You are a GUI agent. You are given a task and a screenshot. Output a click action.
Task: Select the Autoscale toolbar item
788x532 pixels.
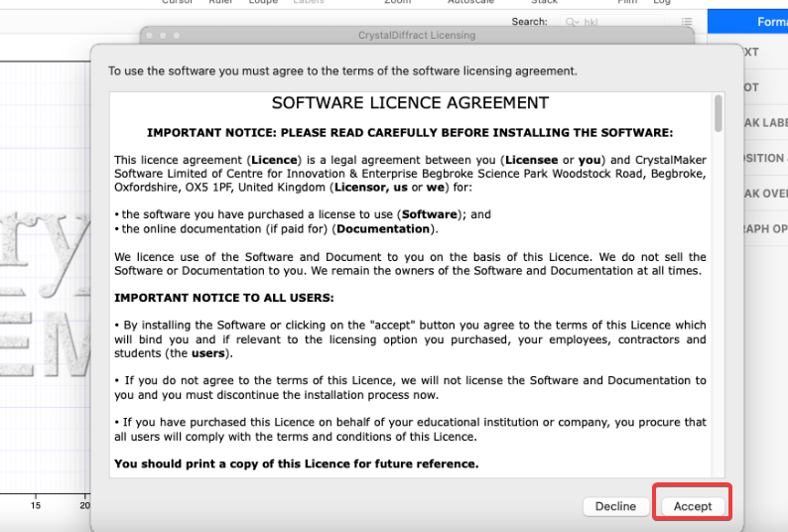pos(470,2)
